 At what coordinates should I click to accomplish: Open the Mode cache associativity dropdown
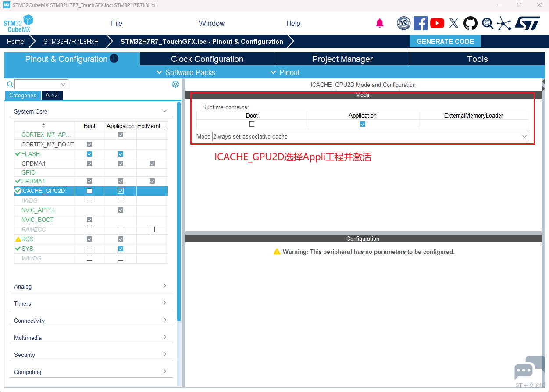tap(371, 136)
